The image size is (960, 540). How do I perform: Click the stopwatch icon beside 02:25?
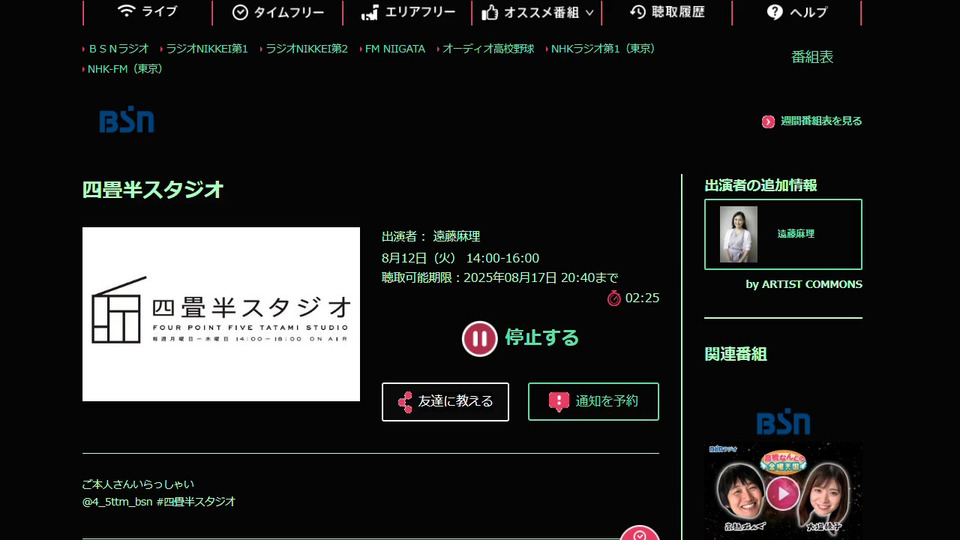click(613, 298)
